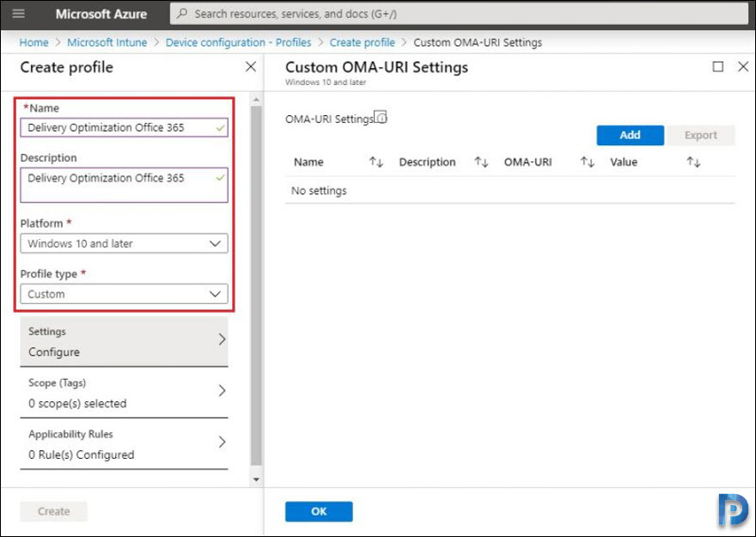This screenshot has width=756, height=537.
Task: Click the Description column header text
Action: tap(427, 162)
